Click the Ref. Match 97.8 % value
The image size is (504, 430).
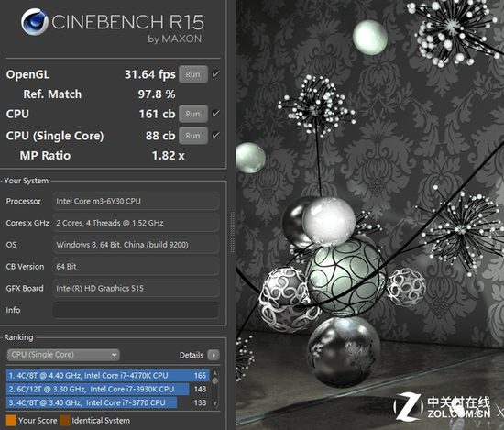coord(157,94)
